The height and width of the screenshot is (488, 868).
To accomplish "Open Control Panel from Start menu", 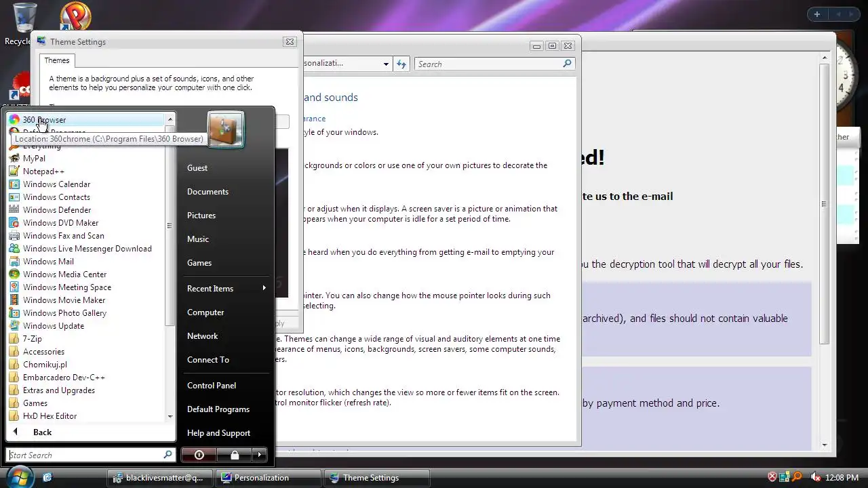I will pos(212,386).
